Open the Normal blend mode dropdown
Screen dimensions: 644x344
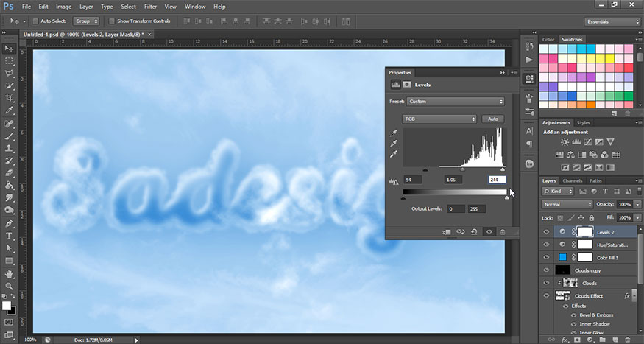(x=567, y=204)
